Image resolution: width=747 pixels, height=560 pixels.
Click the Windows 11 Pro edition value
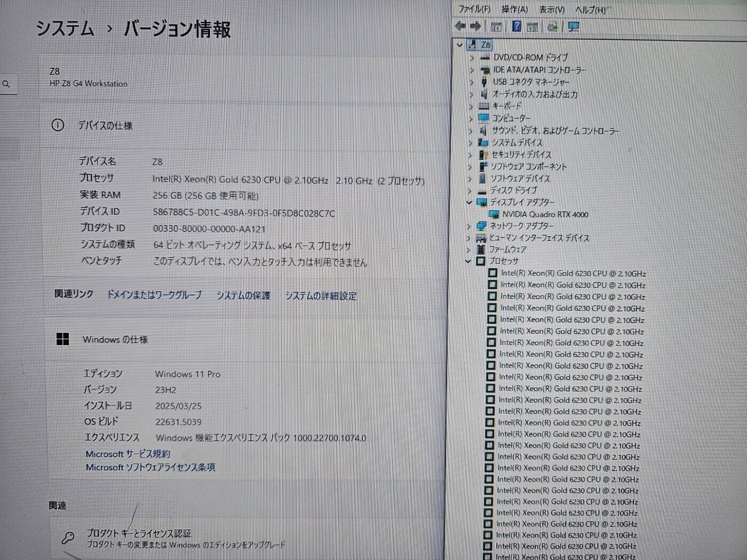188,374
